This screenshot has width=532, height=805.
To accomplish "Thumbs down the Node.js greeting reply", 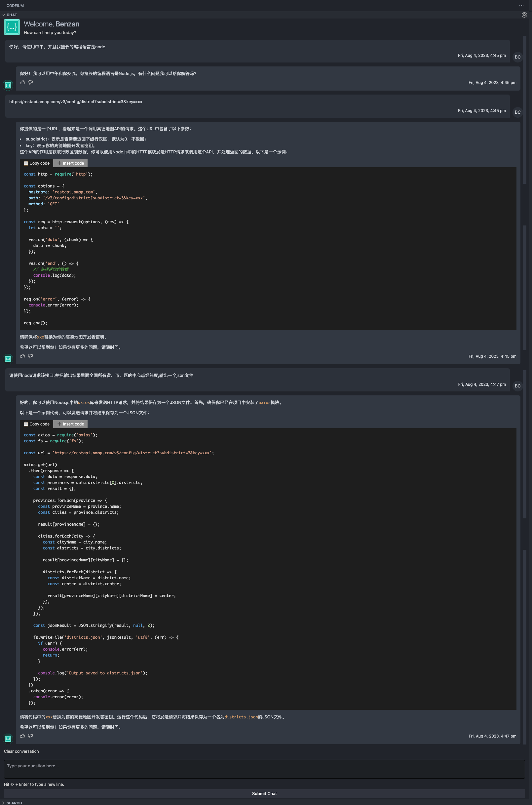I will coord(30,82).
